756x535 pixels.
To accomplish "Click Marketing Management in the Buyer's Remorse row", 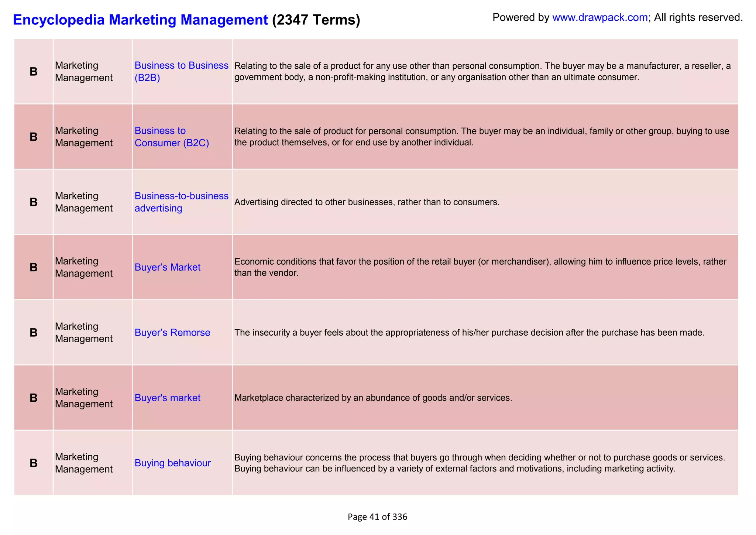I will [x=84, y=333].
